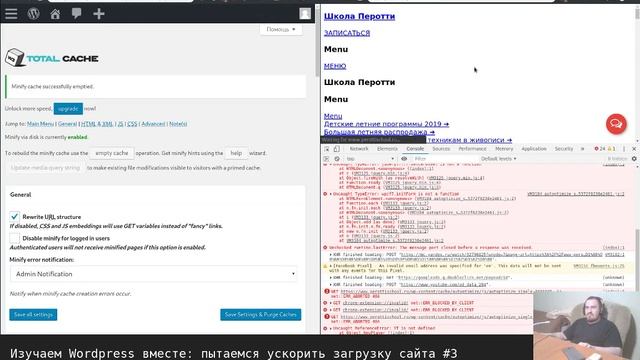Jump to JS link
The width and height of the screenshot is (640, 360).
click(x=120, y=124)
